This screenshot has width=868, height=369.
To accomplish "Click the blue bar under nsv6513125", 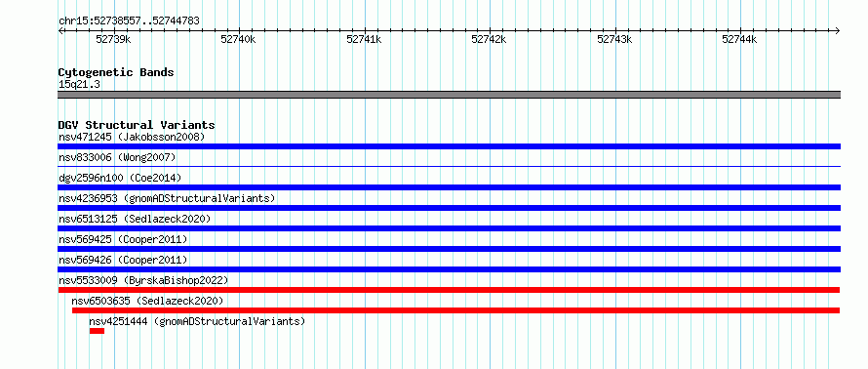I will [x=449, y=228].
